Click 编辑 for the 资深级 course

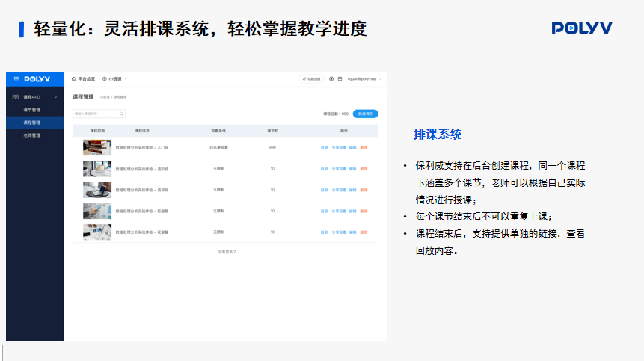[x=353, y=190]
